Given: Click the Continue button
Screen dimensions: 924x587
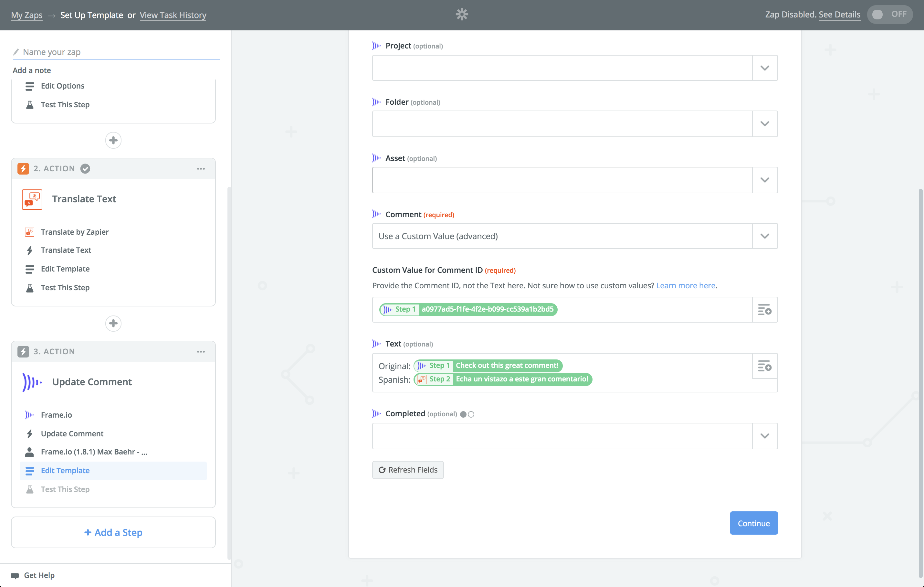Looking at the screenshot, I should [x=753, y=523].
